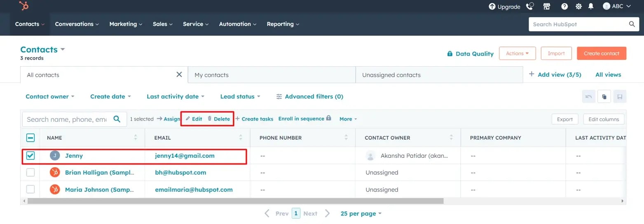Click the Search HubSpot field
The height and width of the screenshot is (224, 644).
[584, 24]
